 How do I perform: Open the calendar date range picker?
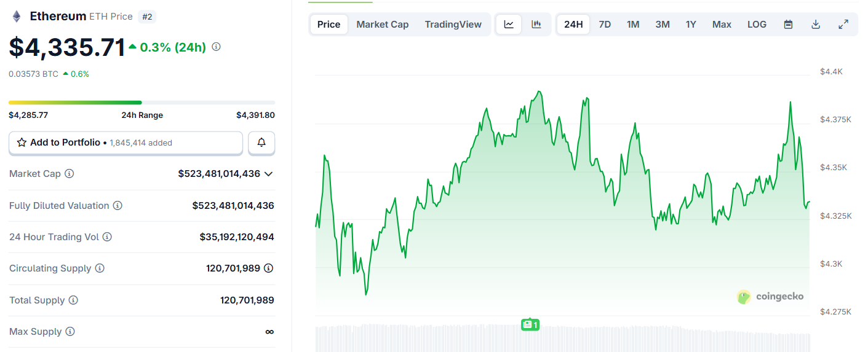pyautogui.click(x=788, y=25)
